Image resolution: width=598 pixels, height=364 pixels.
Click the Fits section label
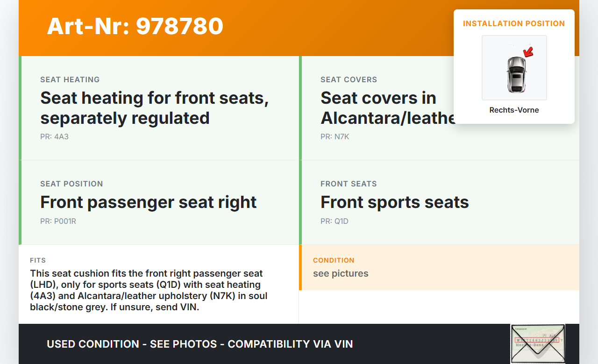point(38,260)
